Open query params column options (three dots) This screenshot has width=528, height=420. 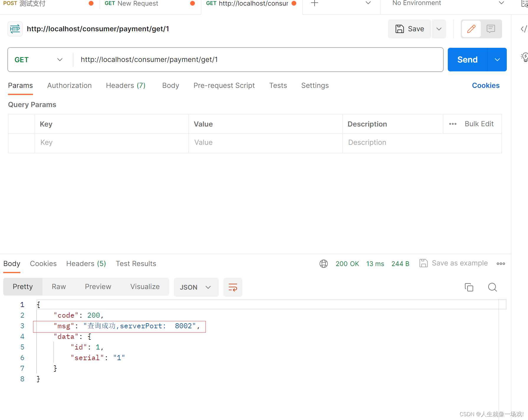[453, 124]
